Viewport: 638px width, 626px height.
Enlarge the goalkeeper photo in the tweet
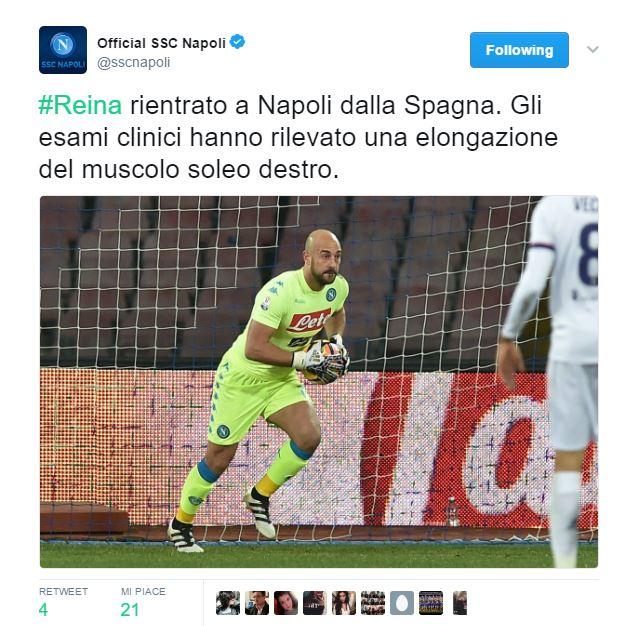tap(319, 382)
